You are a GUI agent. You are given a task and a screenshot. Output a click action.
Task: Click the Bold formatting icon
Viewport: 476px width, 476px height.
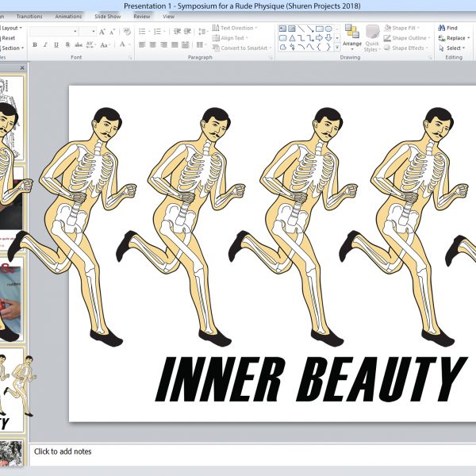(33, 45)
